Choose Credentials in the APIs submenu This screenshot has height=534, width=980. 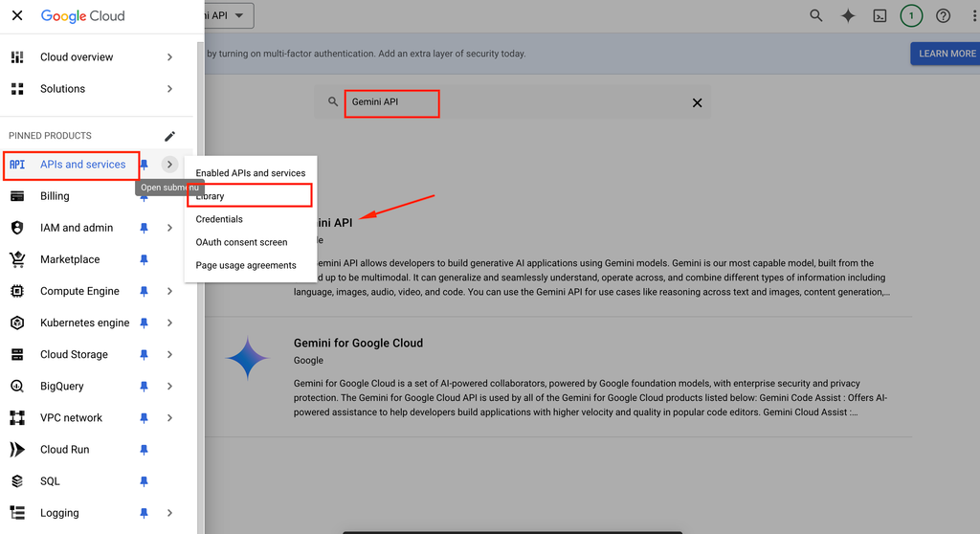219,219
